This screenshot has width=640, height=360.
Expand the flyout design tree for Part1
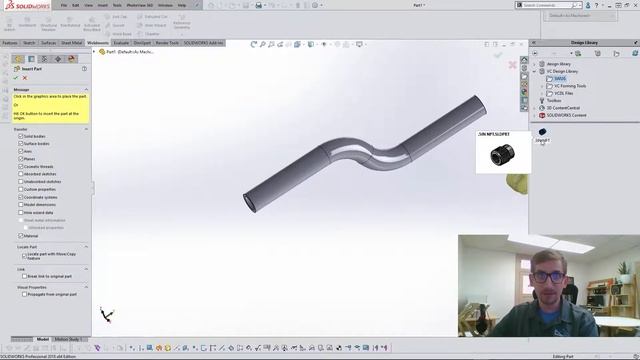[x=94, y=52]
